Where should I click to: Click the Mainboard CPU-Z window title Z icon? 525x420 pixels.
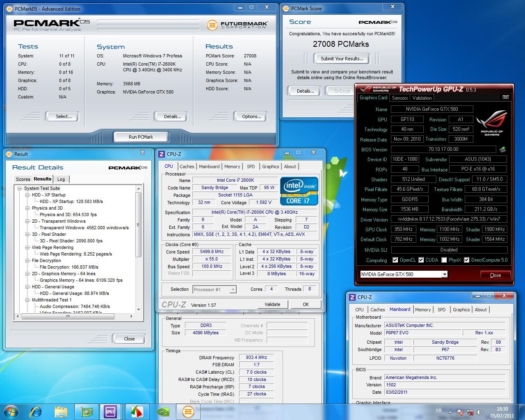(x=352, y=297)
